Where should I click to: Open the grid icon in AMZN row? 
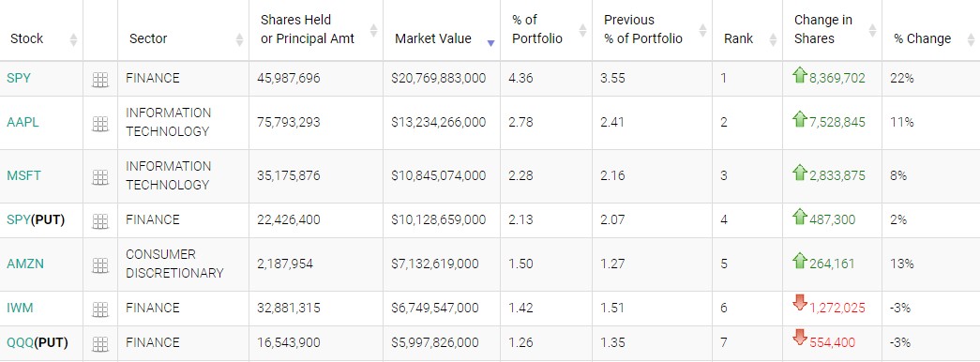click(100, 265)
